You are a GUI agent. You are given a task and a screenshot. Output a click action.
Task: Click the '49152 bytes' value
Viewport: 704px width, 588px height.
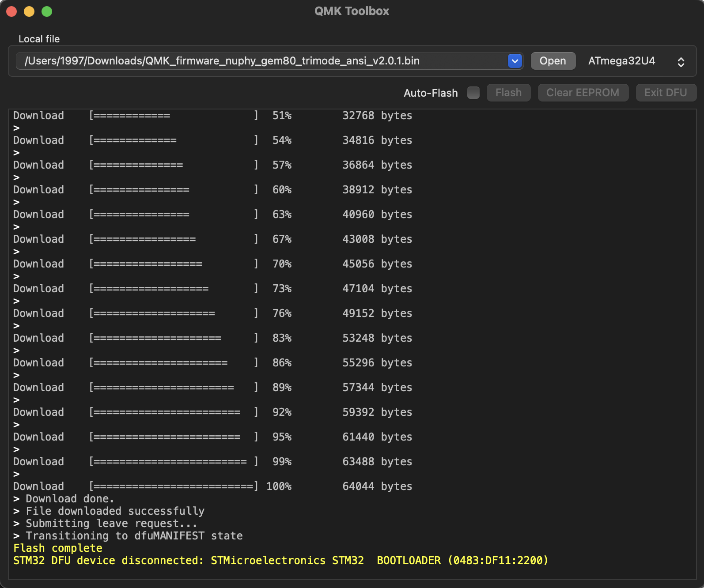click(378, 313)
